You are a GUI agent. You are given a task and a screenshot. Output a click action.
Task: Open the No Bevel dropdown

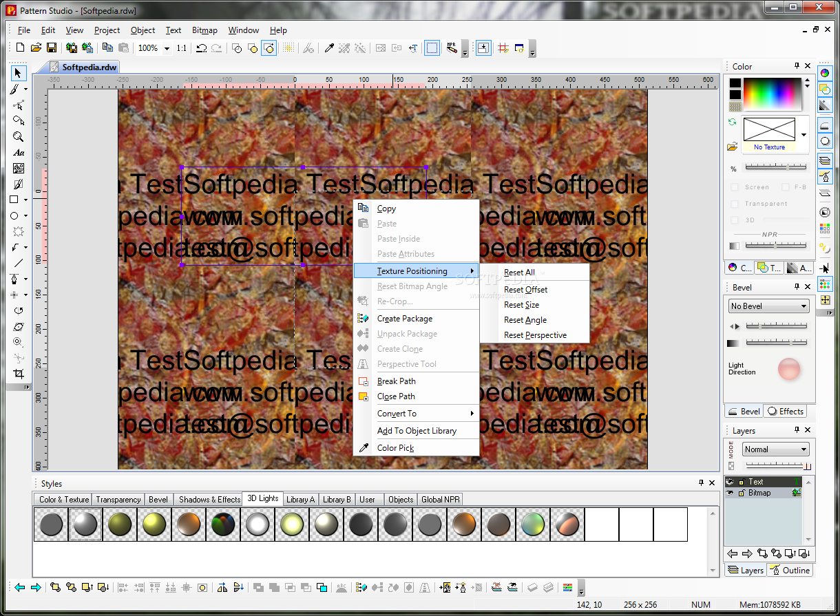pyautogui.click(x=804, y=306)
